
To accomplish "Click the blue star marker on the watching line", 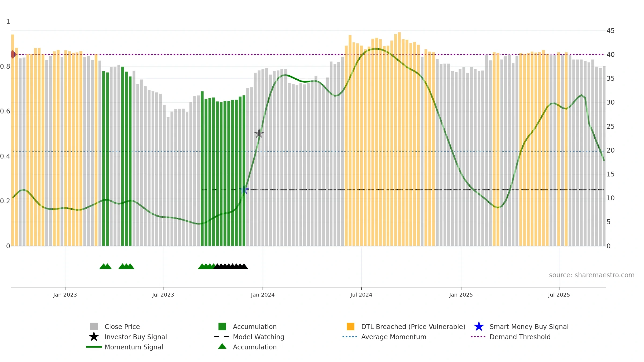I will pos(244,190).
